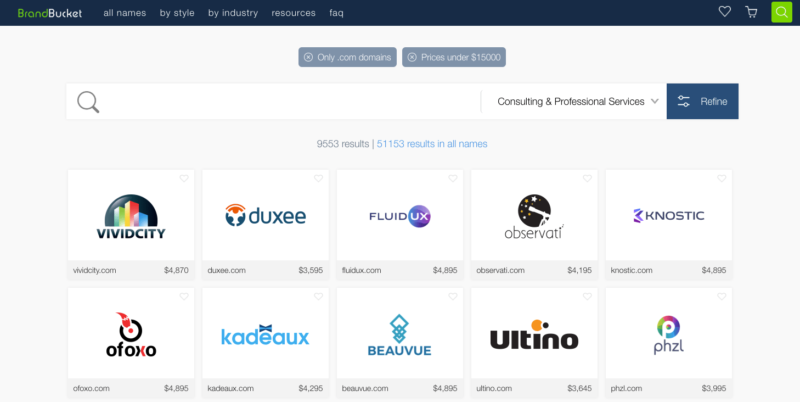Click the BrandBucket logo

point(49,13)
